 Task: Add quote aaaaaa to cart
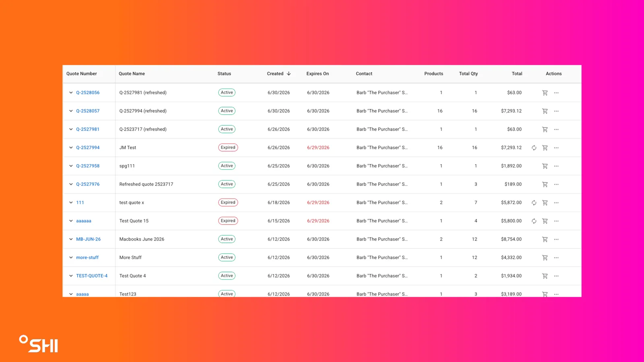[x=545, y=221]
